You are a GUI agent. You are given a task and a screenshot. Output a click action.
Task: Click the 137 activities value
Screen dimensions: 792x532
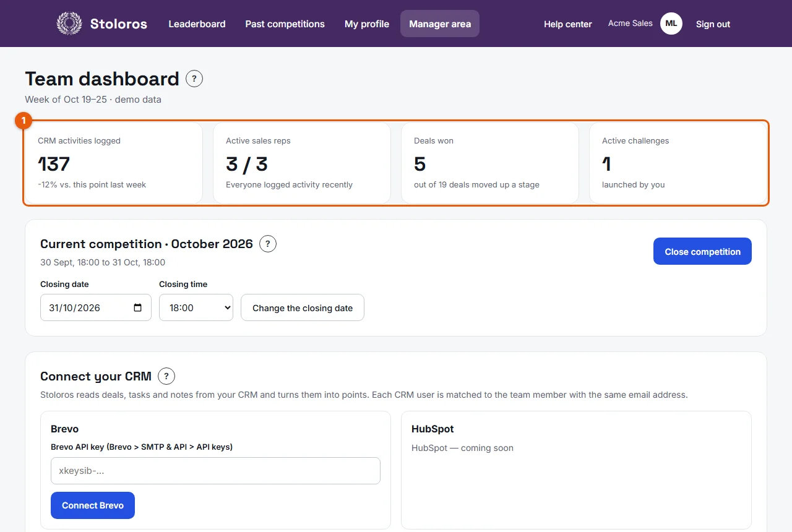54,164
